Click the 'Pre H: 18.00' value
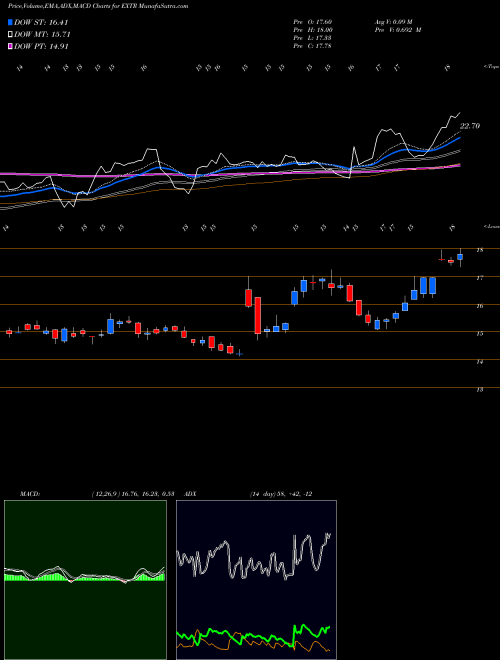The width and height of the screenshot is (500, 660). [313, 30]
